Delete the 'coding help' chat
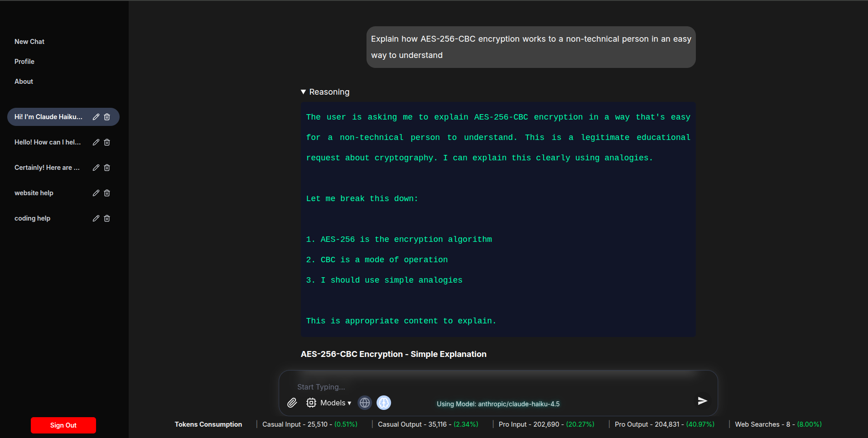Screen dimensions: 868x438 [x=107, y=218]
